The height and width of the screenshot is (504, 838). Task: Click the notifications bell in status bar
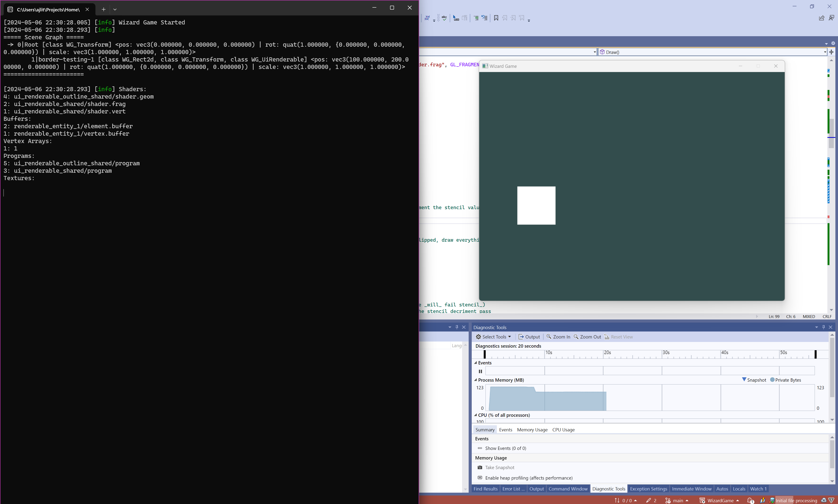pos(750,500)
